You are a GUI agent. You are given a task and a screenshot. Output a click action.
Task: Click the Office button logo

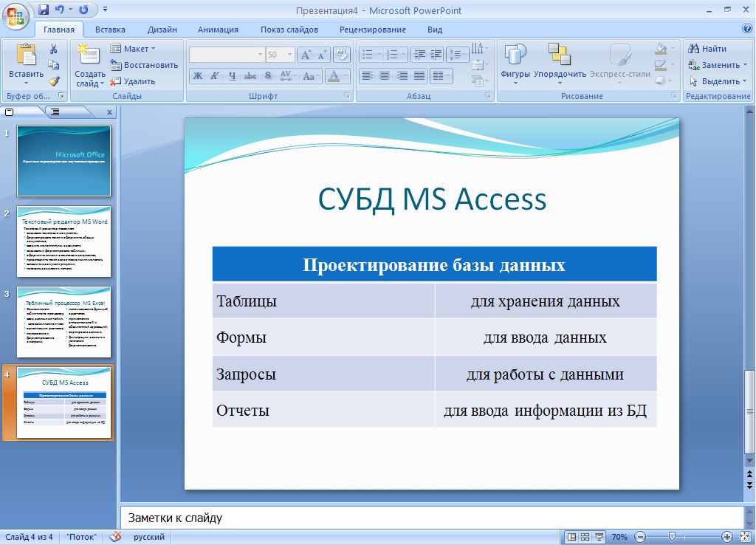click(x=16, y=16)
